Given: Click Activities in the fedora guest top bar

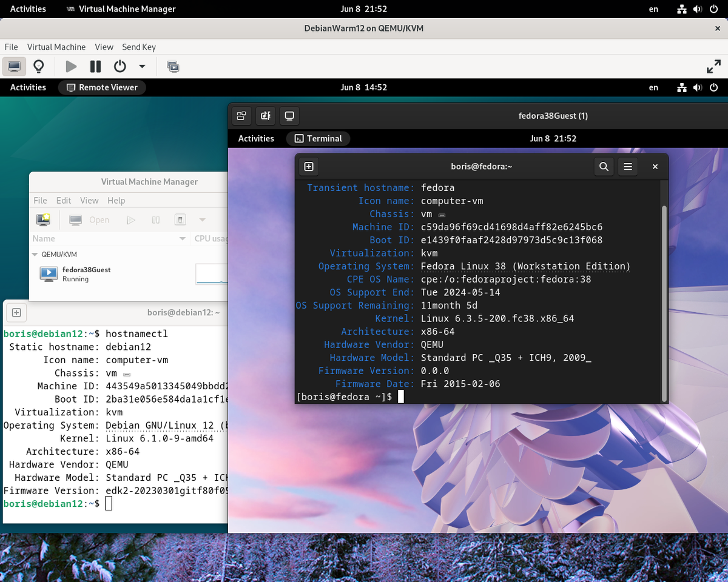Looking at the screenshot, I should tap(255, 138).
